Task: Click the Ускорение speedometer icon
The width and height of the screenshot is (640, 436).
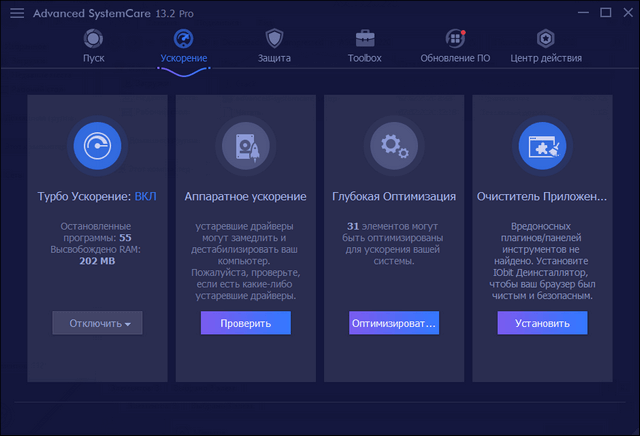Action: [184, 39]
